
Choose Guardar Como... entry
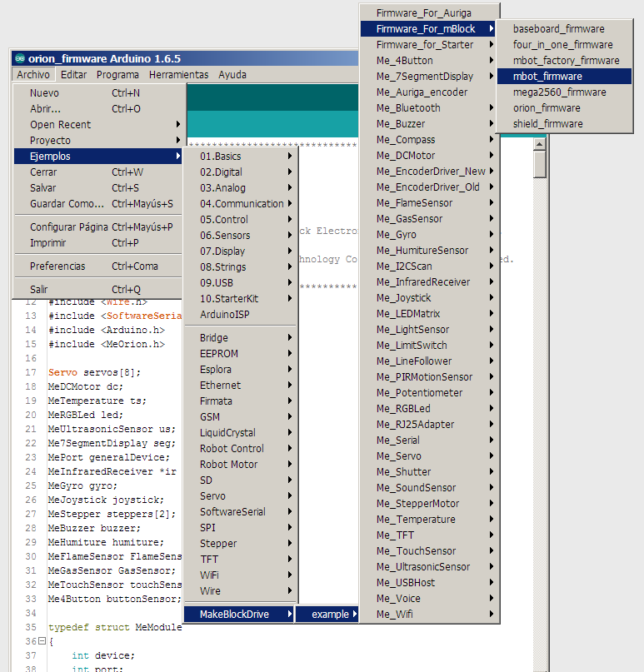[x=98, y=204]
